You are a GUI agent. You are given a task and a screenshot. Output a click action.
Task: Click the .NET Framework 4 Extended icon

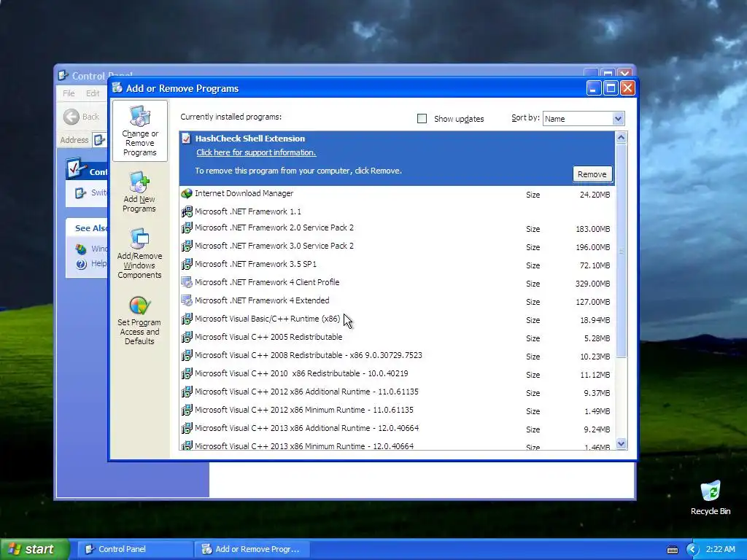(186, 300)
